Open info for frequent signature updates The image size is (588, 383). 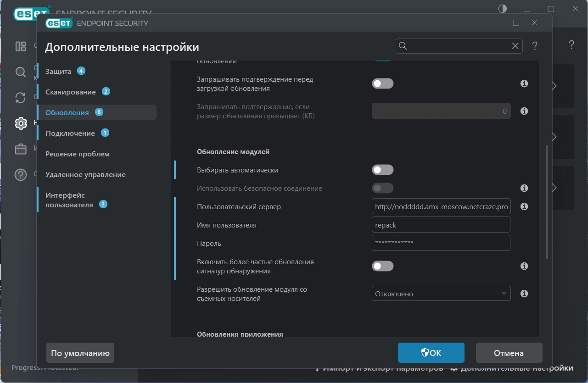524,266
